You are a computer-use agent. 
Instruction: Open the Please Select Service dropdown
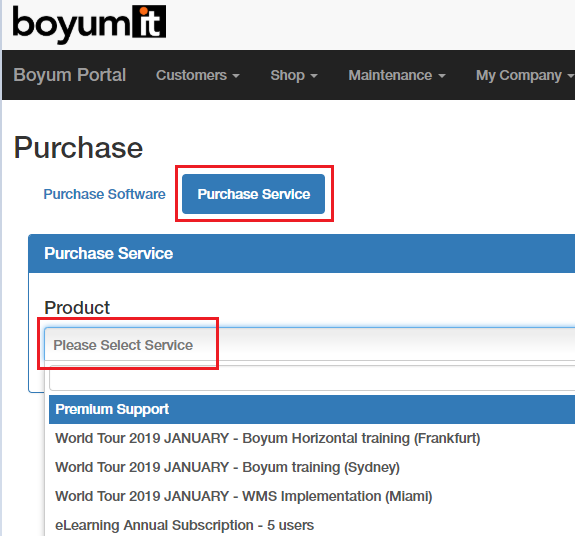click(310, 345)
